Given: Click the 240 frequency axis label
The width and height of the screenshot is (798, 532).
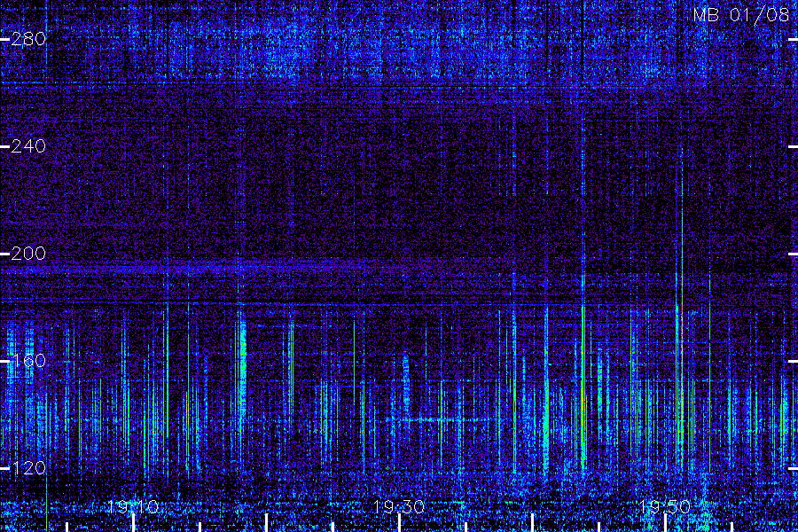Looking at the screenshot, I should [28, 146].
